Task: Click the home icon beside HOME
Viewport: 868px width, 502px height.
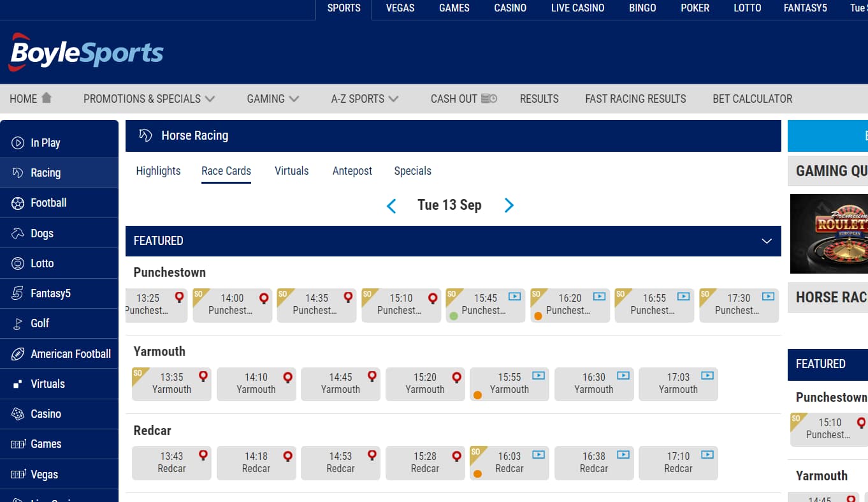Action: 46,98
